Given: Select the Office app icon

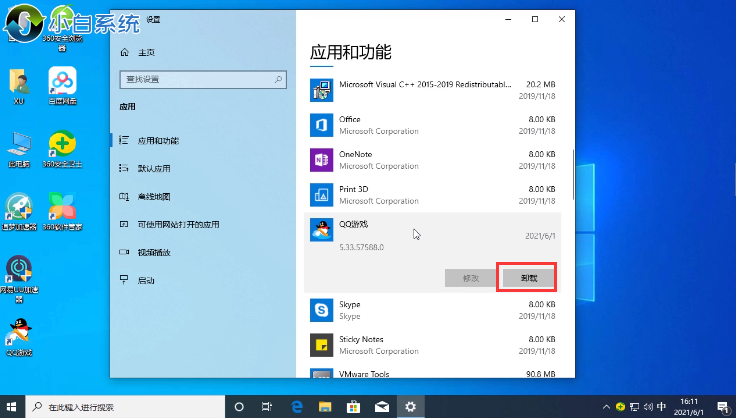Looking at the screenshot, I should coord(322,125).
